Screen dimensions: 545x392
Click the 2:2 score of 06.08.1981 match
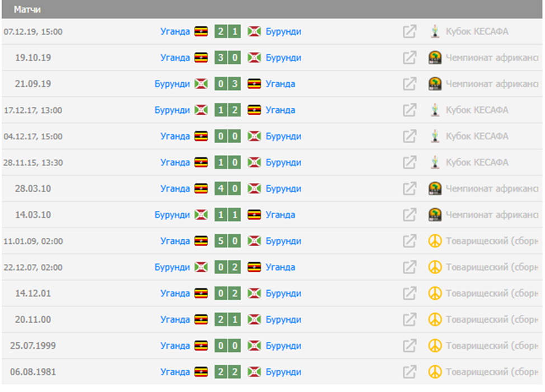tap(228, 372)
